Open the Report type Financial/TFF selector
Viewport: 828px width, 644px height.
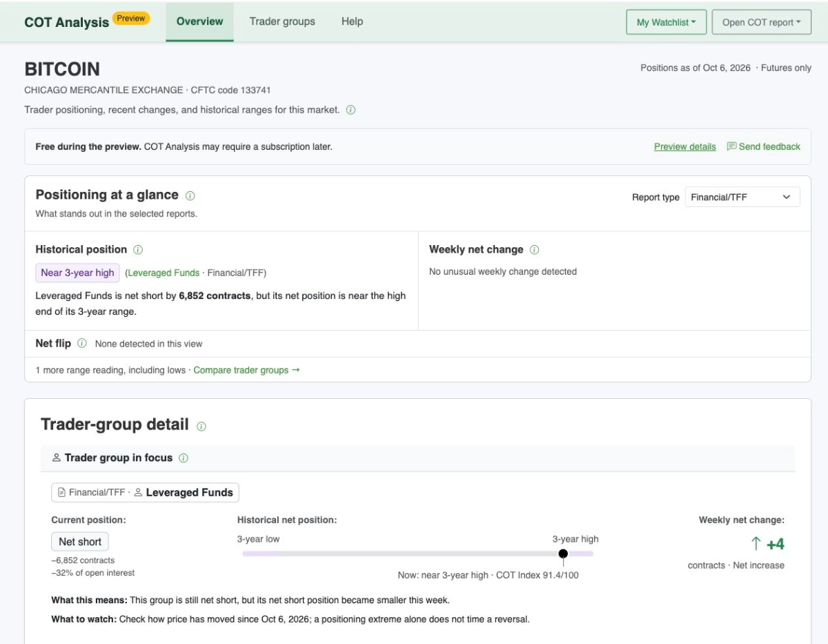point(742,197)
